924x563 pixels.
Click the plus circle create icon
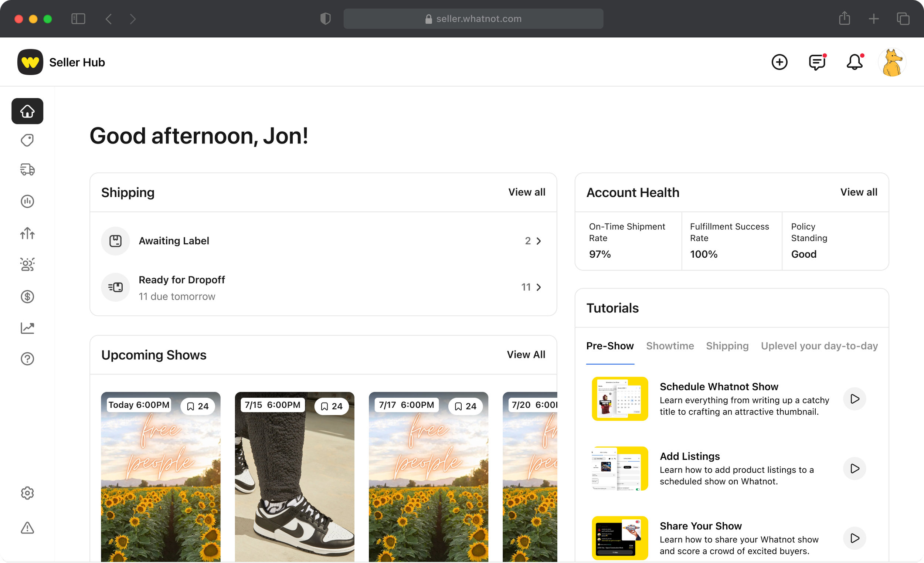[779, 62]
